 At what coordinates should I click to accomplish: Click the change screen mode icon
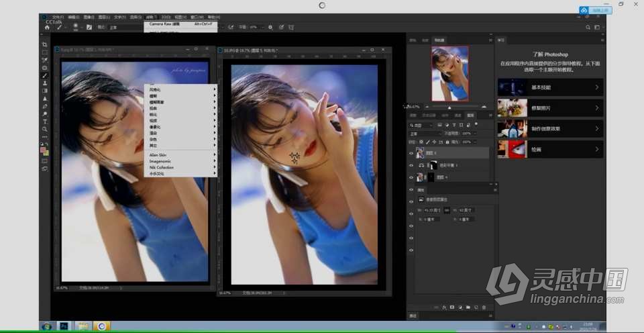click(x=44, y=169)
